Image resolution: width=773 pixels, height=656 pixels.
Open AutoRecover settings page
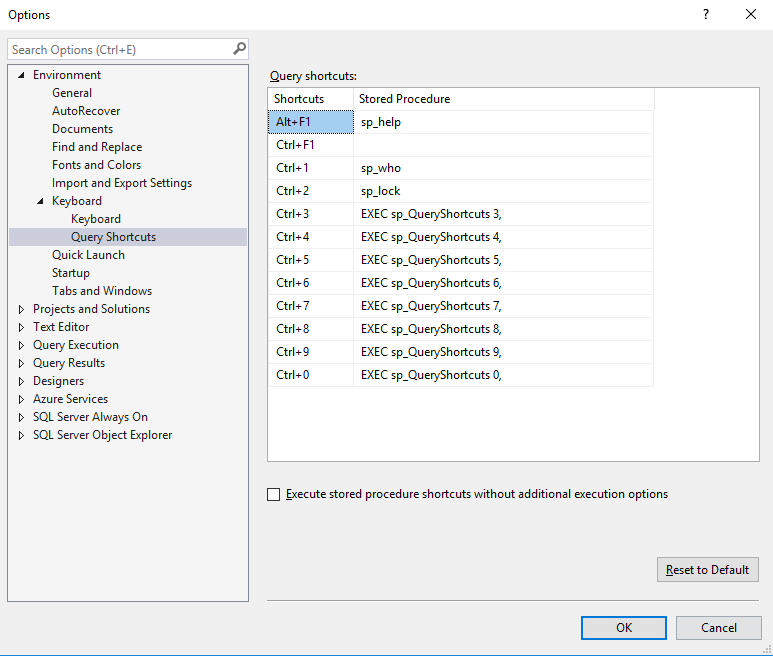86,111
